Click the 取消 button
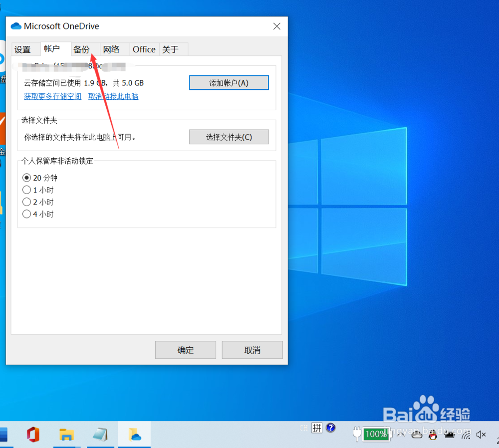The width and height of the screenshot is (499, 448). click(x=252, y=350)
